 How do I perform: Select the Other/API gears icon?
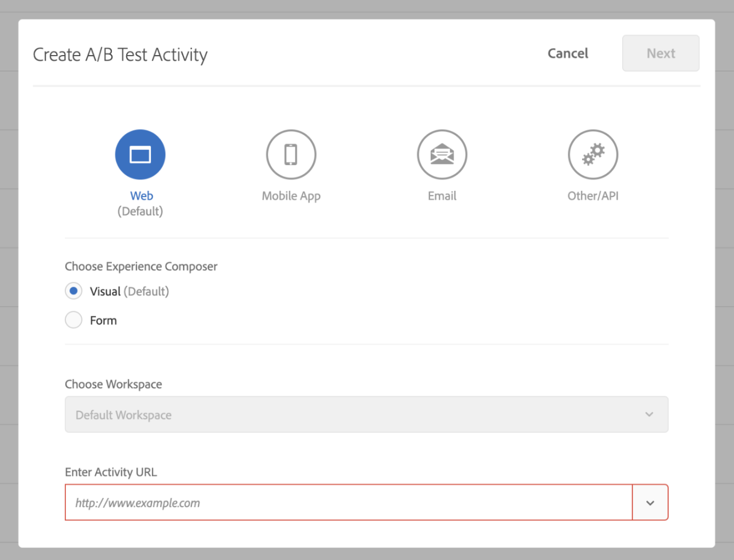click(593, 155)
